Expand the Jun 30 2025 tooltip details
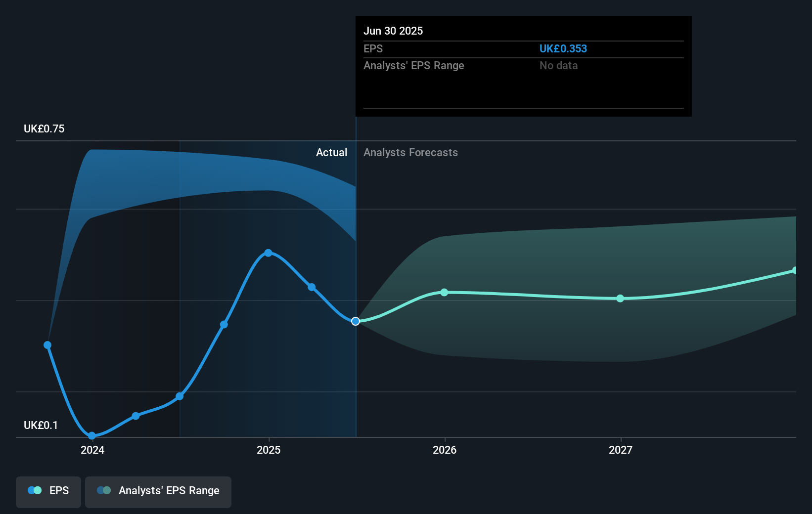Viewport: 812px width, 514px height. coord(523,66)
